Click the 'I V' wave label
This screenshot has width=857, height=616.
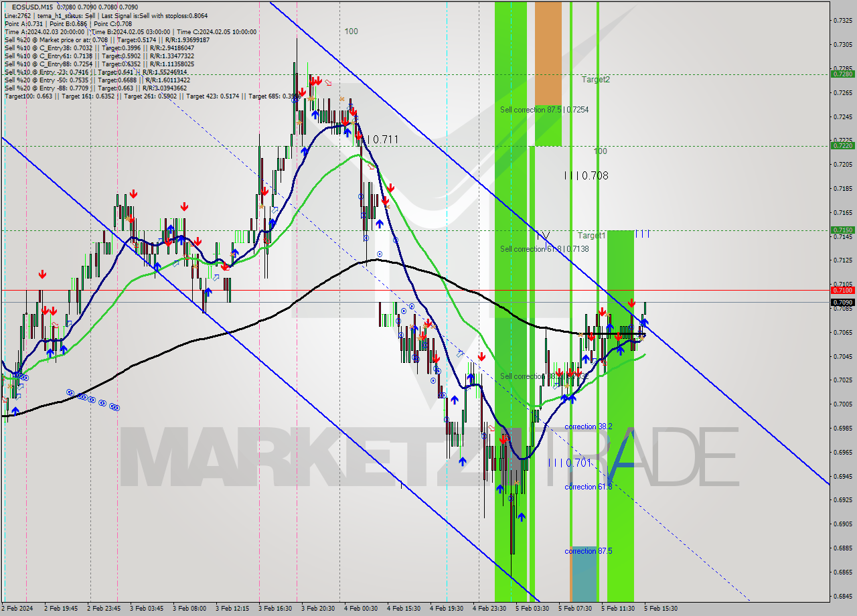pos(543,236)
